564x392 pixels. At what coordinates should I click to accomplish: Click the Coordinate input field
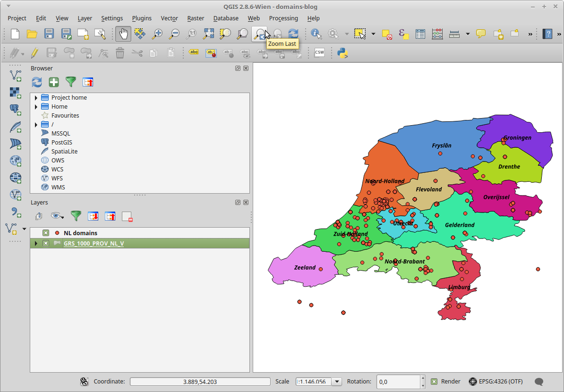200,382
